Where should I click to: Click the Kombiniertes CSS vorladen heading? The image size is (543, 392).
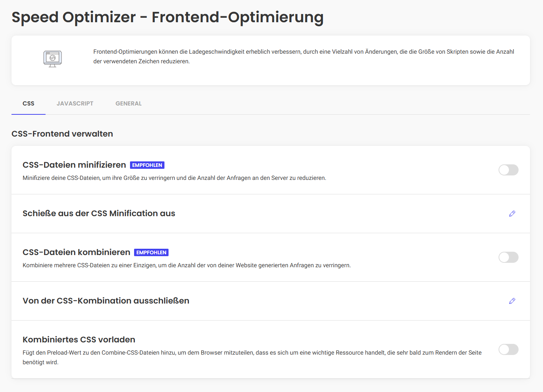79,339
